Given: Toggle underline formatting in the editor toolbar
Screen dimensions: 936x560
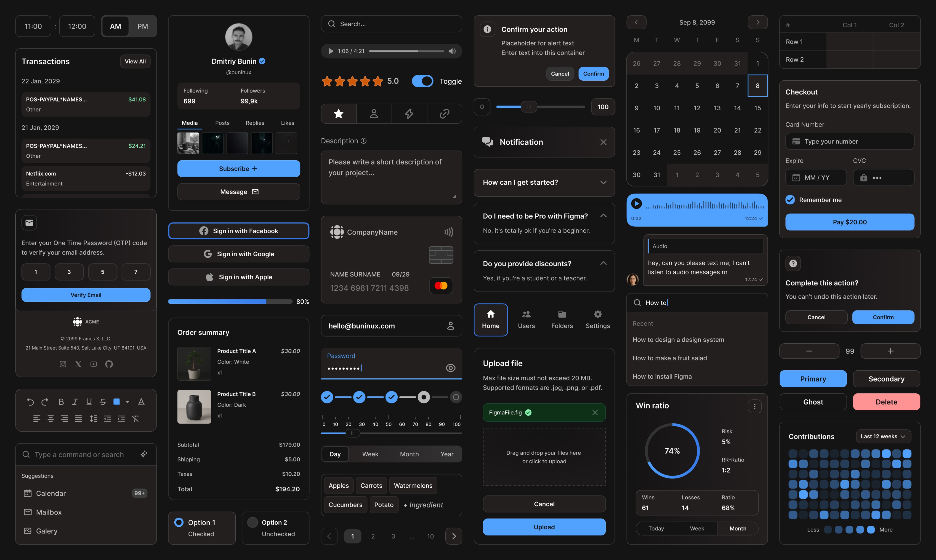Looking at the screenshot, I should [89, 402].
